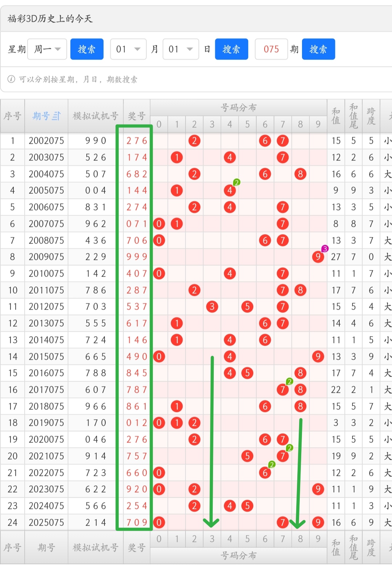
Task: Select issue number 2012075
Action: pos(46,306)
